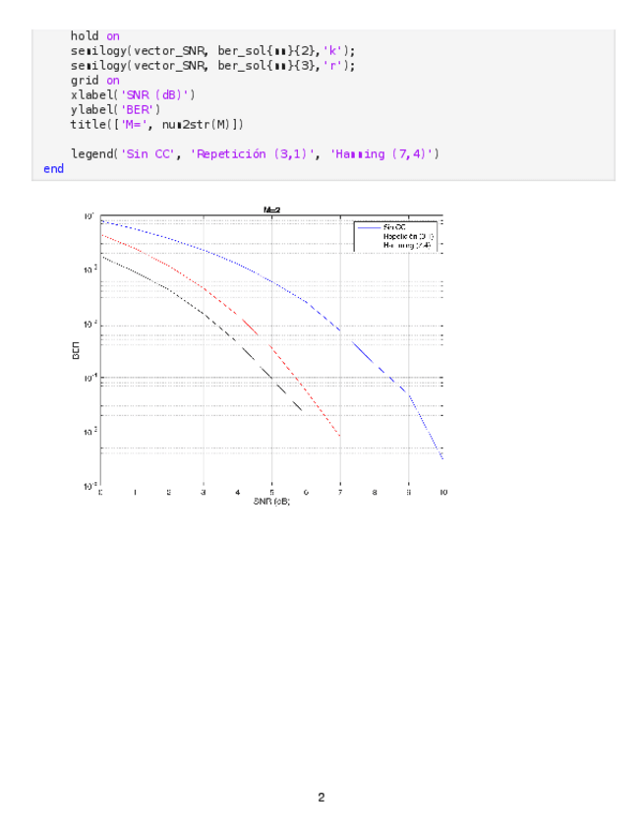The image size is (644, 834).
Task: Click the 'Sin CC' legend entry
Action: coord(394,226)
